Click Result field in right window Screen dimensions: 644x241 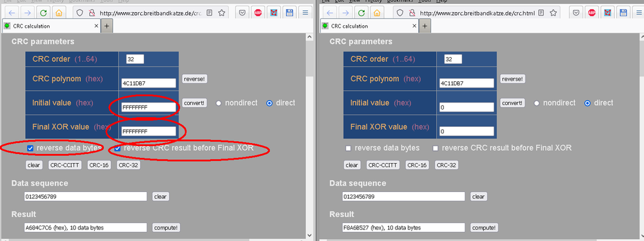coord(404,227)
